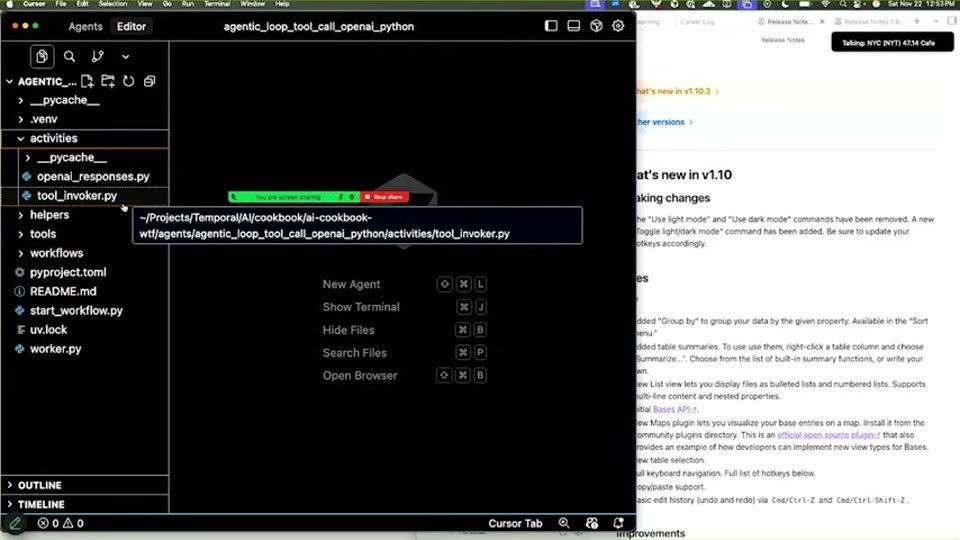Click the Stop share button
960x540 pixels.
(384, 197)
